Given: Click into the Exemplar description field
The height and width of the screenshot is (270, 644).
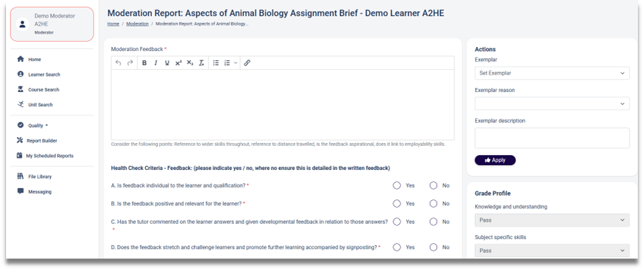Looking at the screenshot, I should pos(551,138).
